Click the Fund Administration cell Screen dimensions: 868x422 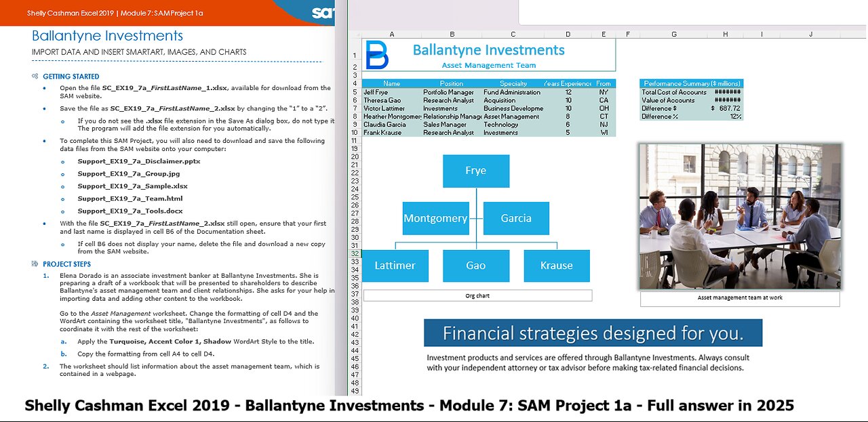(513, 92)
